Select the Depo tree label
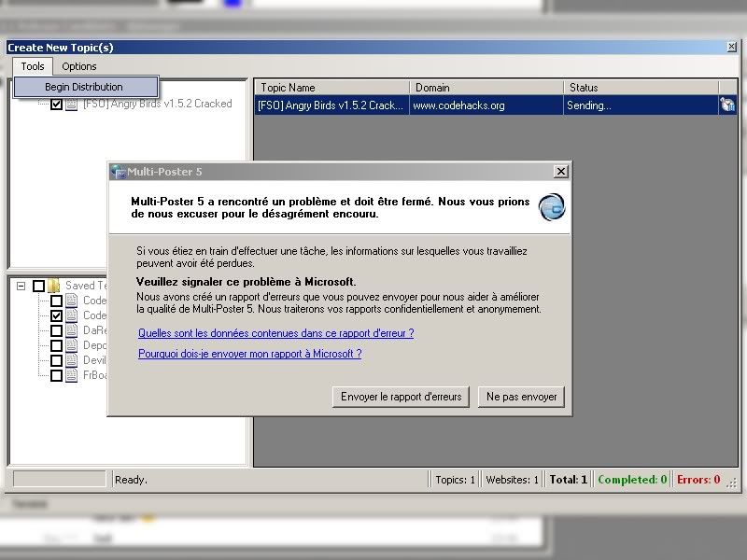 (x=95, y=345)
